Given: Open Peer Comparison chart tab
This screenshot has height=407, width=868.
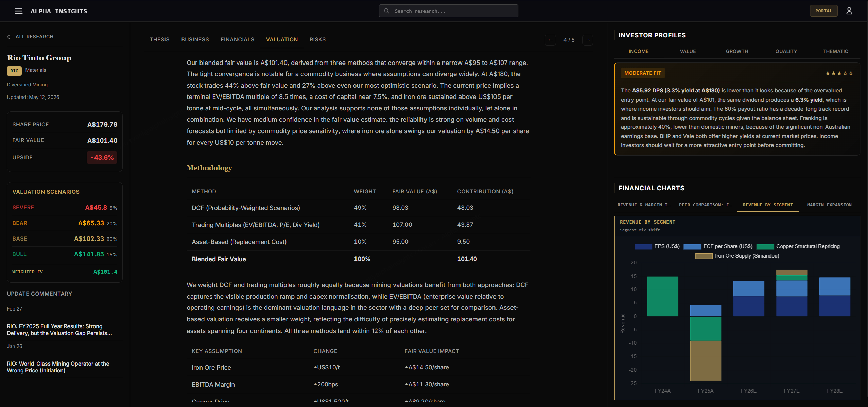Looking at the screenshot, I should coord(705,205).
